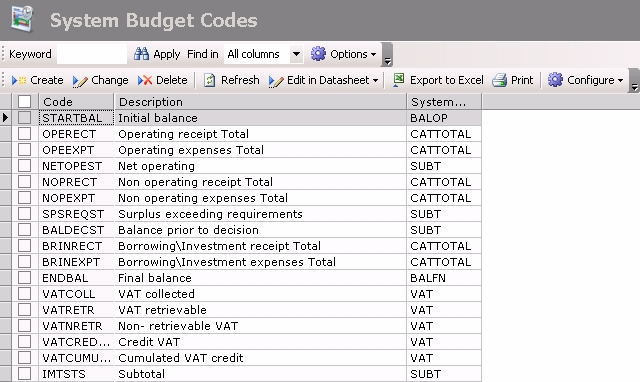Click the Export to Excel icon
Screen dimensions: 640x382
click(x=399, y=80)
